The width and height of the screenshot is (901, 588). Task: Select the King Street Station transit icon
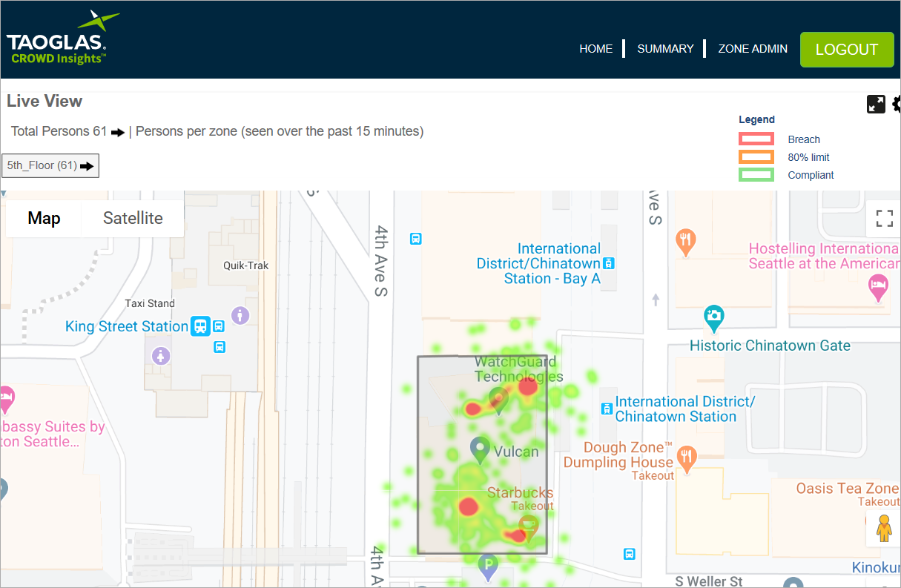pos(200,326)
